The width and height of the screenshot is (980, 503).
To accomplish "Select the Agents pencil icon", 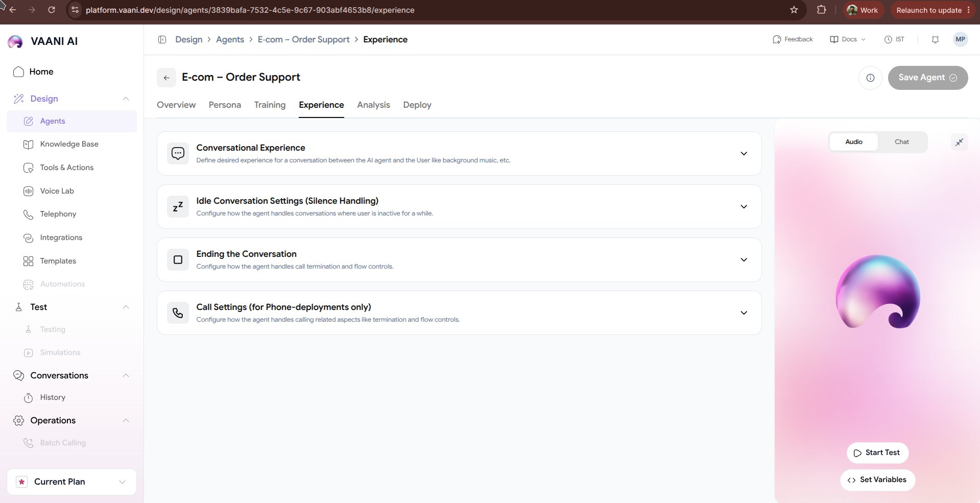I will coord(29,121).
